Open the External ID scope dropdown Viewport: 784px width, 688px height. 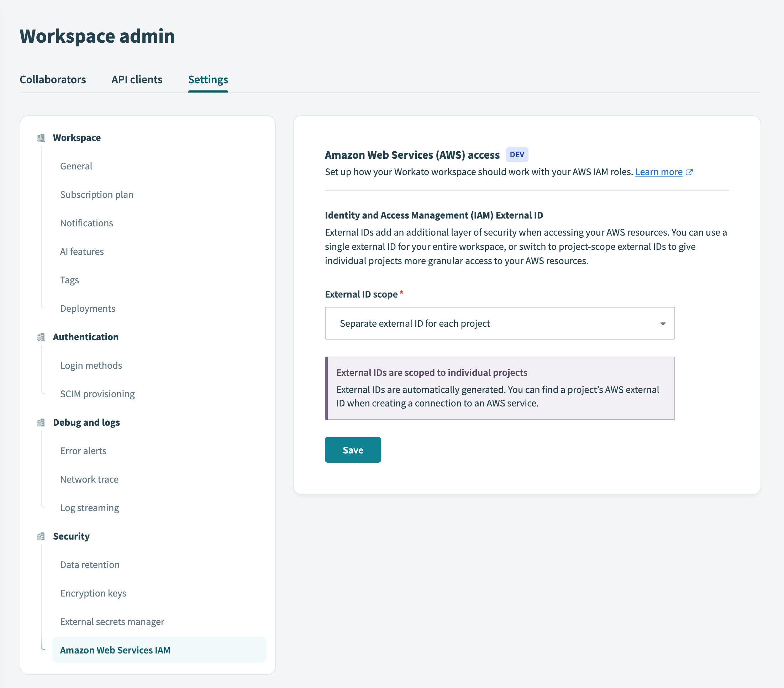point(499,323)
